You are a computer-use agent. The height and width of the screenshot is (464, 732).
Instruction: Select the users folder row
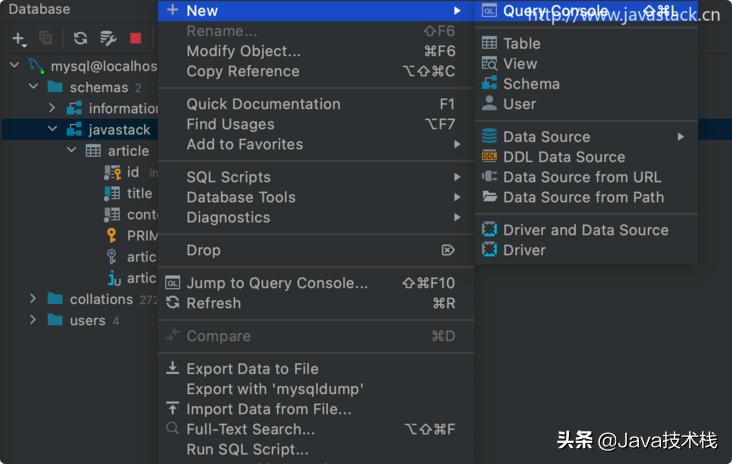point(79,320)
